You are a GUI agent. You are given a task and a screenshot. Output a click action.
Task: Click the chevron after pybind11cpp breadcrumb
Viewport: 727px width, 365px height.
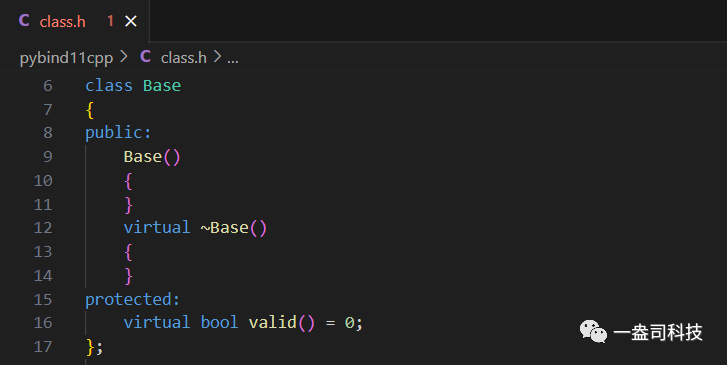point(124,57)
